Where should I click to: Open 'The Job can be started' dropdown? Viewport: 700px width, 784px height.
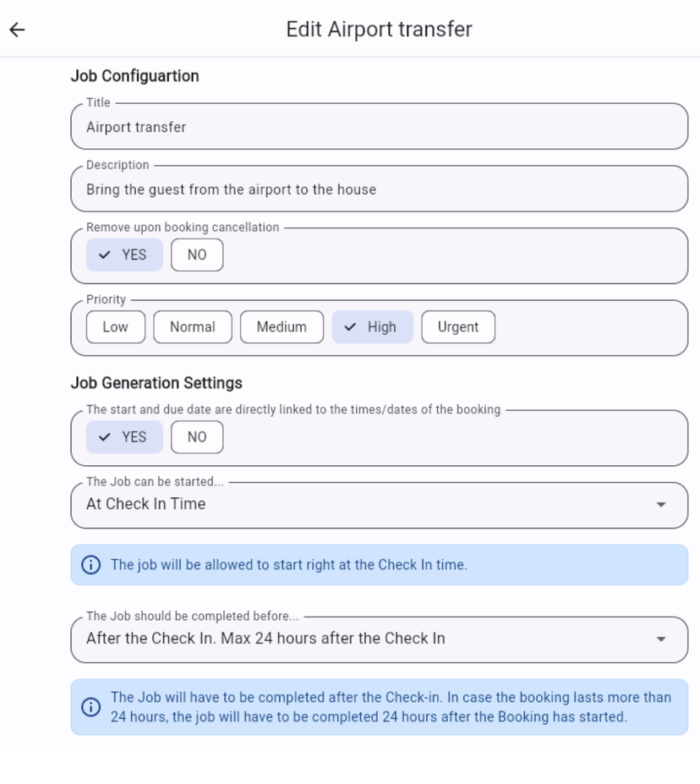pos(372,505)
